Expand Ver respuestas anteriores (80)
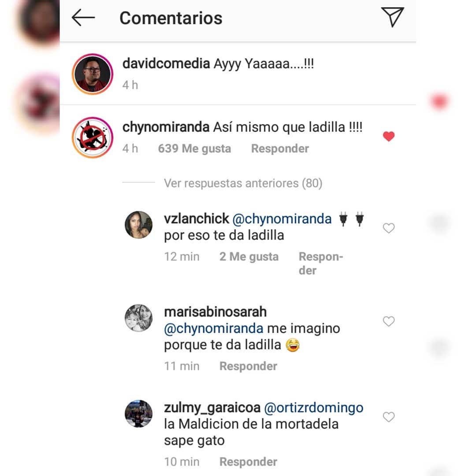 click(243, 183)
